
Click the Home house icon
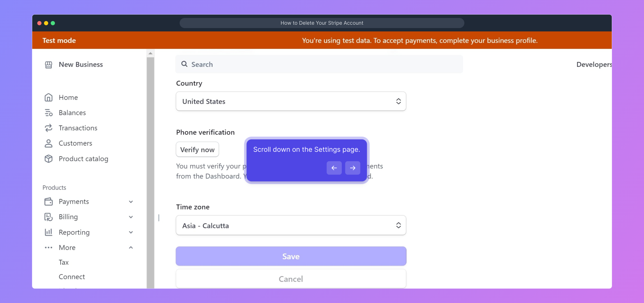pyautogui.click(x=48, y=97)
